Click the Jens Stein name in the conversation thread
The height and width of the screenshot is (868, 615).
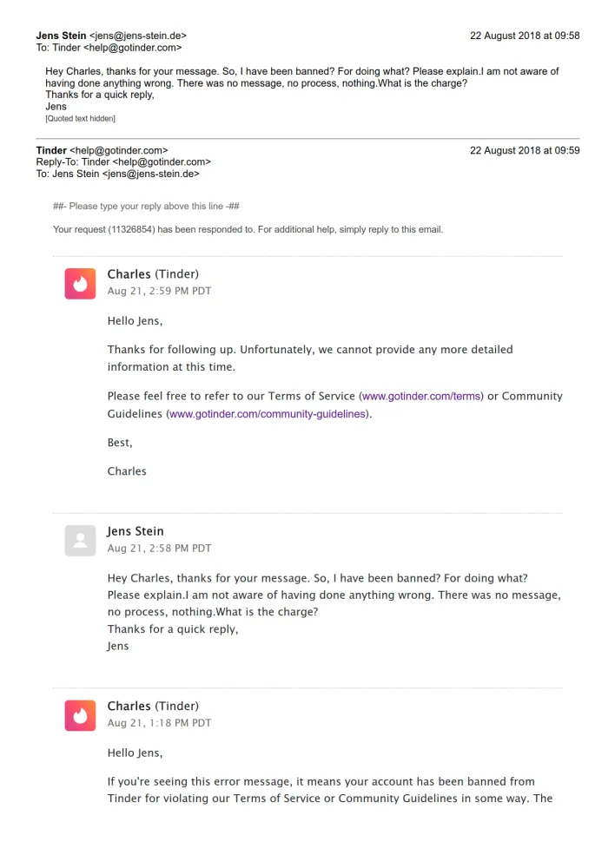pos(136,531)
